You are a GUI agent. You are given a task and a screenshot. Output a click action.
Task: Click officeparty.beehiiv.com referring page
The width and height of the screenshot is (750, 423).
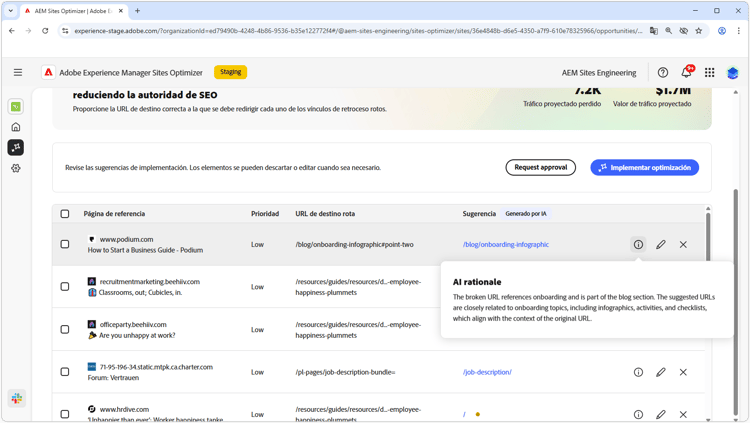pos(133,324)
